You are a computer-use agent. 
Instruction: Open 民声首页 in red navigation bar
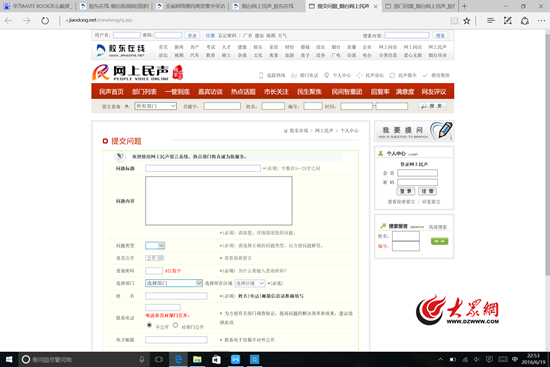[x=111, y=92]
